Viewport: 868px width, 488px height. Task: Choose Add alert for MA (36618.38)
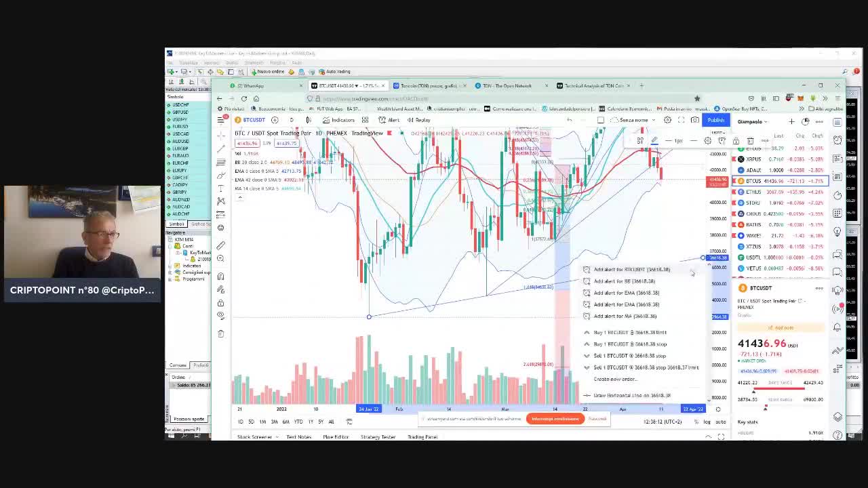pyautogui.click(x=625, y=316)
